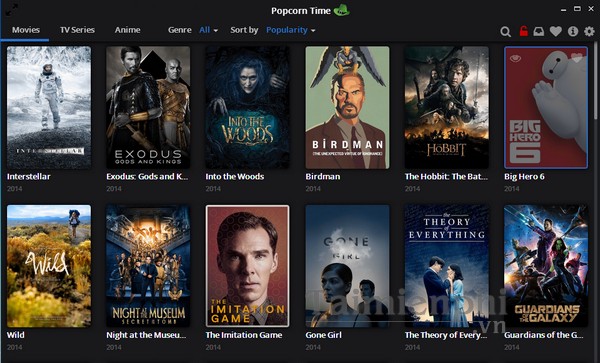Click the 'Birdman' title text

tap(323, 176)
